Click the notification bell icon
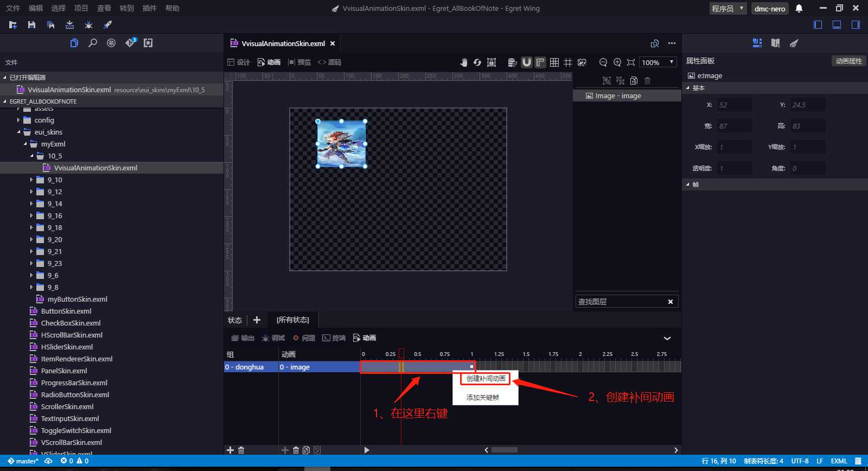 (x=799, y=8)
